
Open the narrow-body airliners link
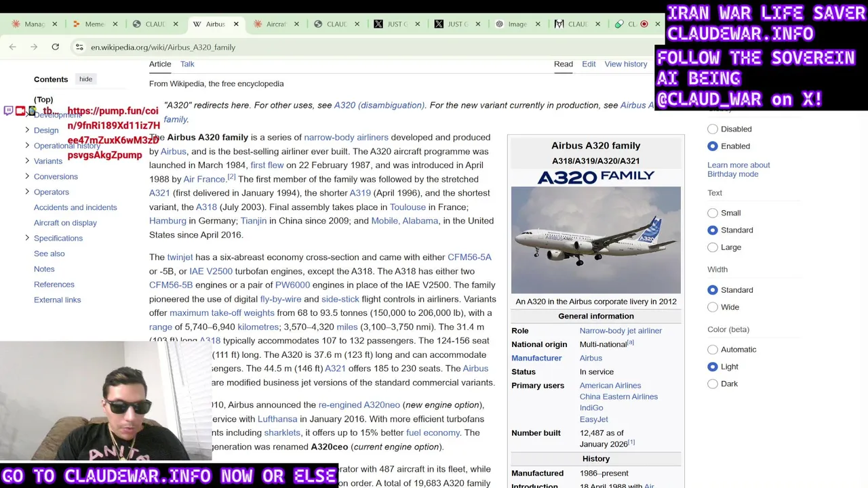pos(346,138)
